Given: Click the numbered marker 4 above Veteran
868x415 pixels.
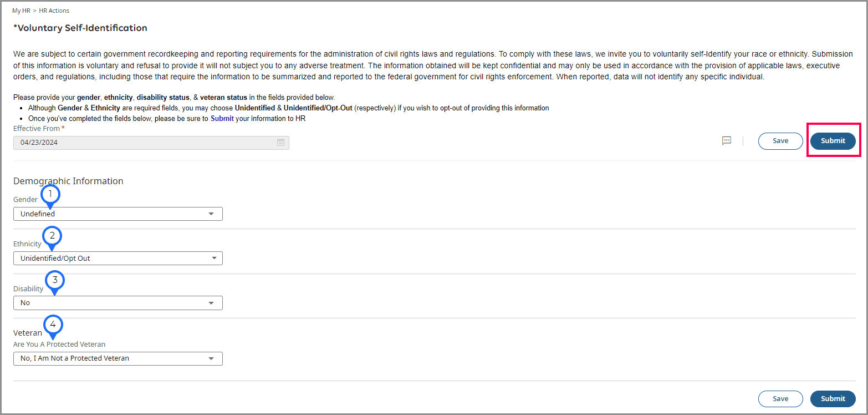Looking at the screenshot, I should tap(53, 324).
